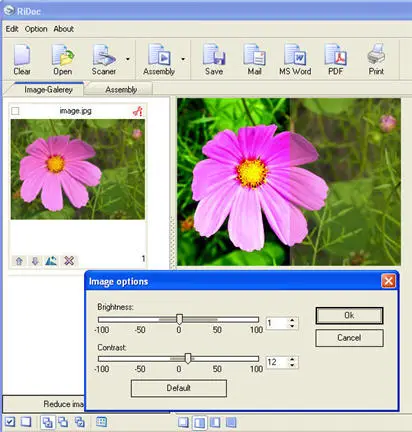412x432 pixels.
Task: Delete image.jpg using the purple X icon
Action: tap(69, 261)
